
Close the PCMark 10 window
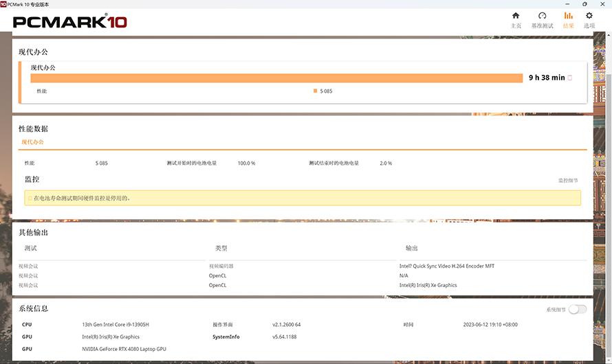point(602,4)
